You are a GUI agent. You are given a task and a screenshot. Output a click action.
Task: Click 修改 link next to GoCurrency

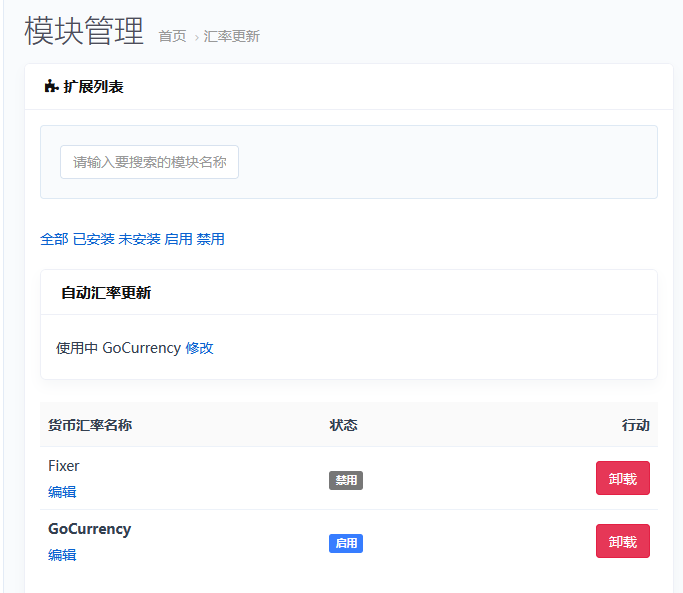coord(199,348)
